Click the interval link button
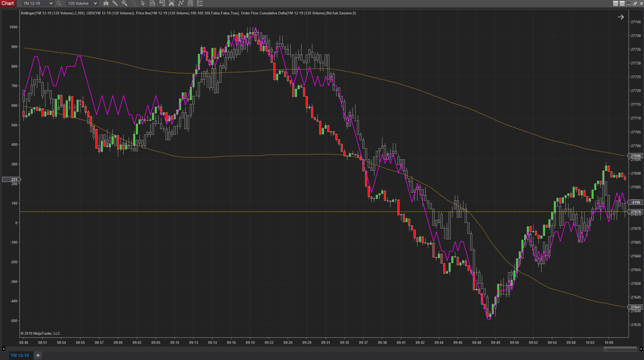644x360 pixels. [622, 3]
